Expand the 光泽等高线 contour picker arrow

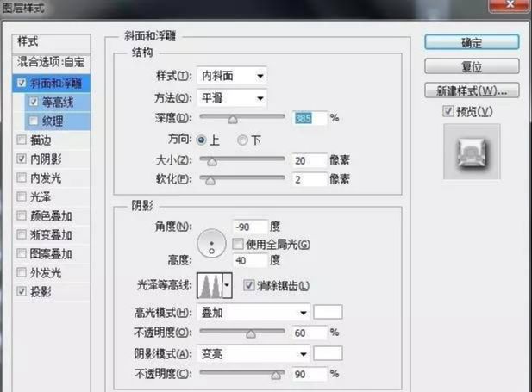click(x=227, y=285)
